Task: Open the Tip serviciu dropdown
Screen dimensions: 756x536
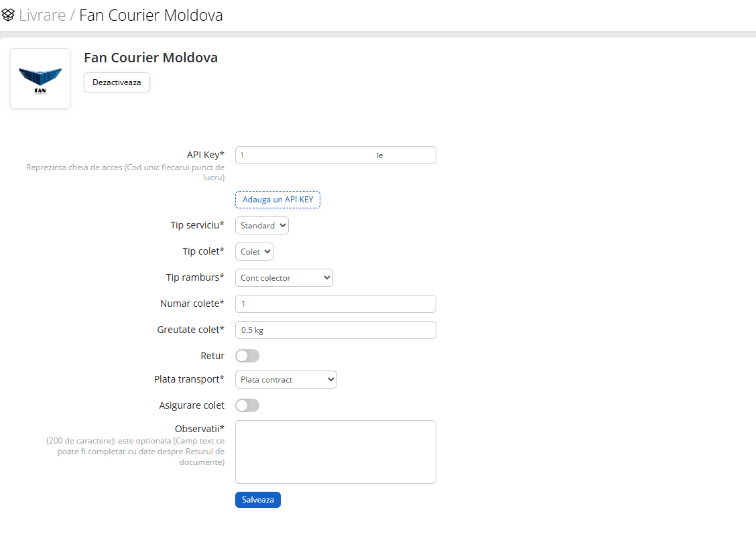Action: [x=262, y=226]
